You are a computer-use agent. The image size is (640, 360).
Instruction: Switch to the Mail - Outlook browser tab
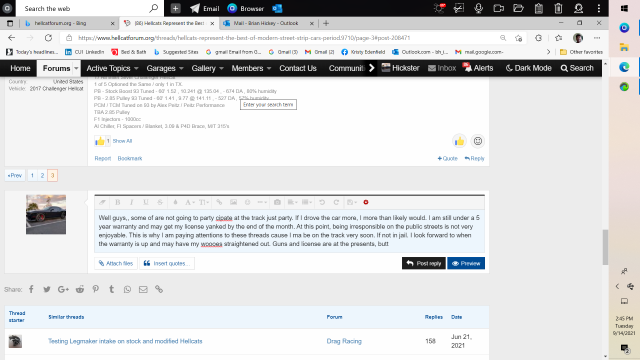266,23
